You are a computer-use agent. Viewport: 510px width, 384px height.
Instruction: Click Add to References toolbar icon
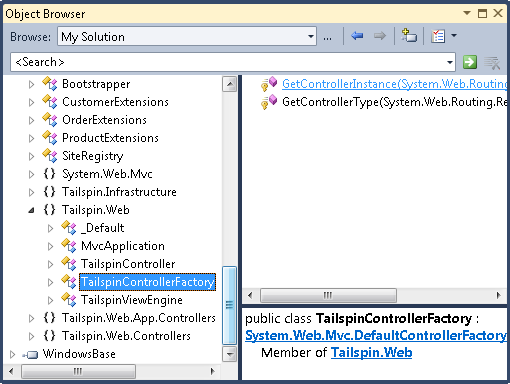(409, 36)
